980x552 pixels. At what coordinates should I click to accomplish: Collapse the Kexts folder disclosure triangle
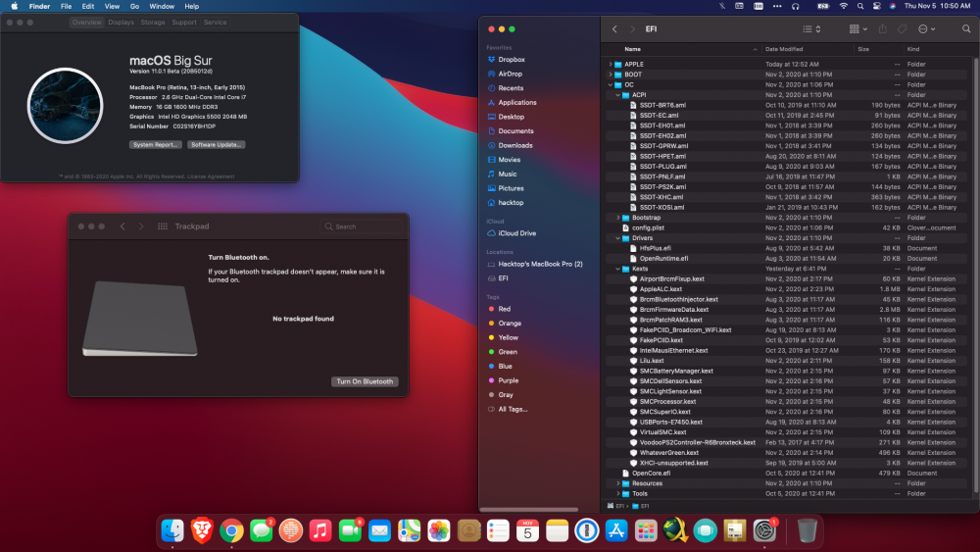pos(617,269)
